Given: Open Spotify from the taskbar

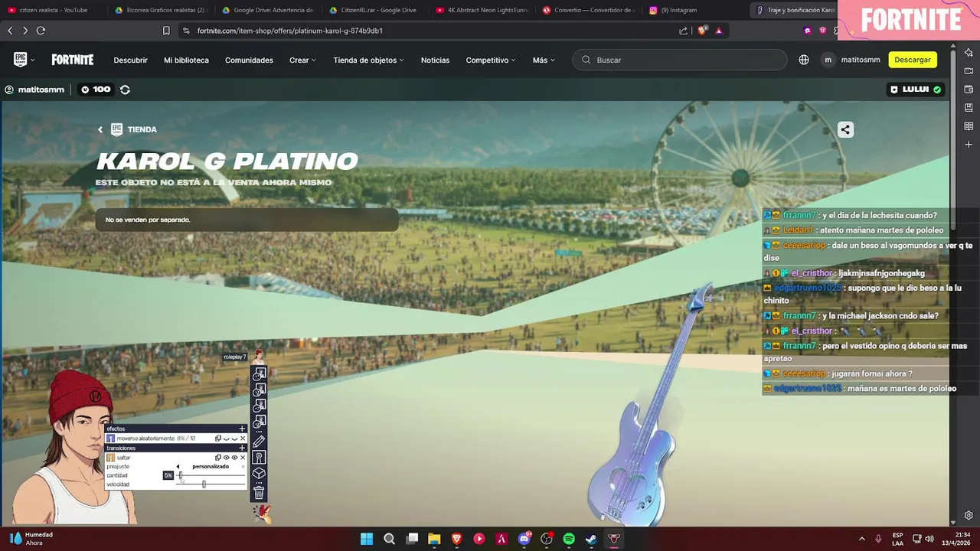Looking at the screenshot, I should tap(569, 539).
